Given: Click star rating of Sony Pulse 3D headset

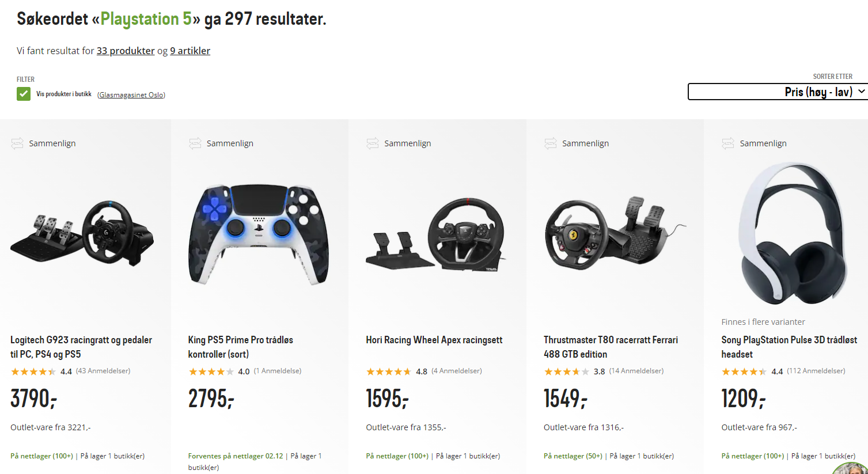Looking at the screenshot, I should tap(744, 371).
